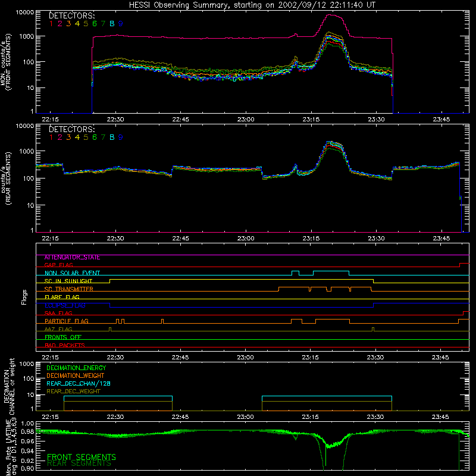Click 22:45 time label under Flags plot
Image resolution: width=476 pixels, height=476 pixels.
coord(180,358)
